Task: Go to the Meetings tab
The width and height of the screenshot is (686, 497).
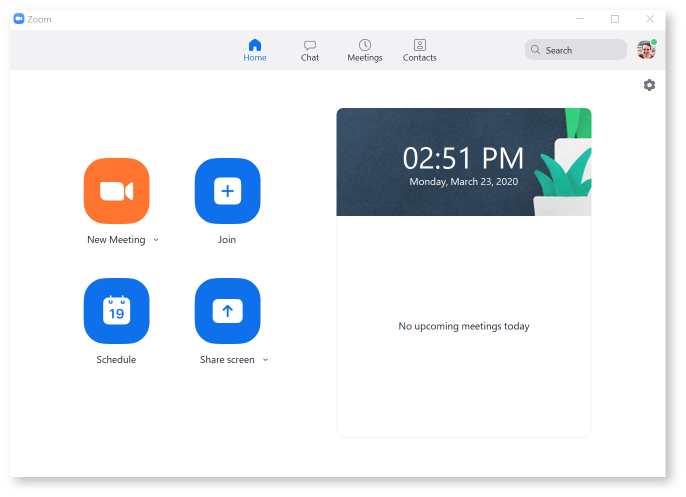Action: click(x=365, y=50)
